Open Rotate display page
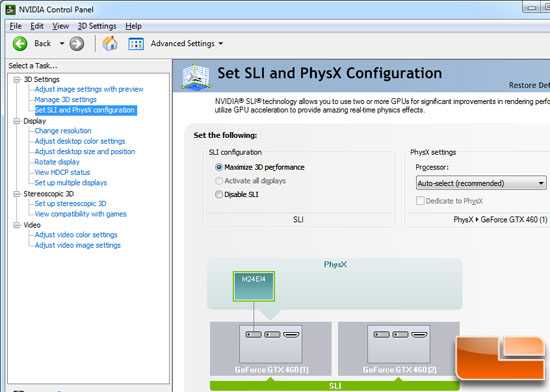 coord(57,162)
